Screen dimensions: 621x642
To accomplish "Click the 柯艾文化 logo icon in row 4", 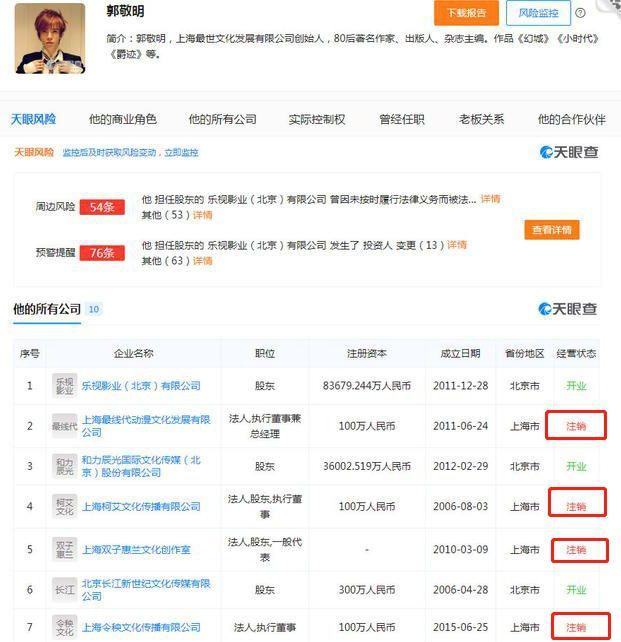I will tap(65, 506).
